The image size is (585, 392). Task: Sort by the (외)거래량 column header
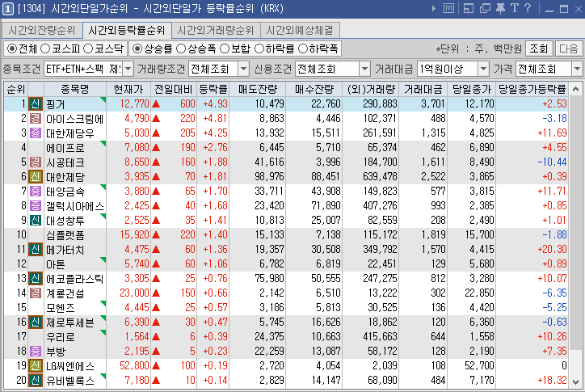[371, 89]
